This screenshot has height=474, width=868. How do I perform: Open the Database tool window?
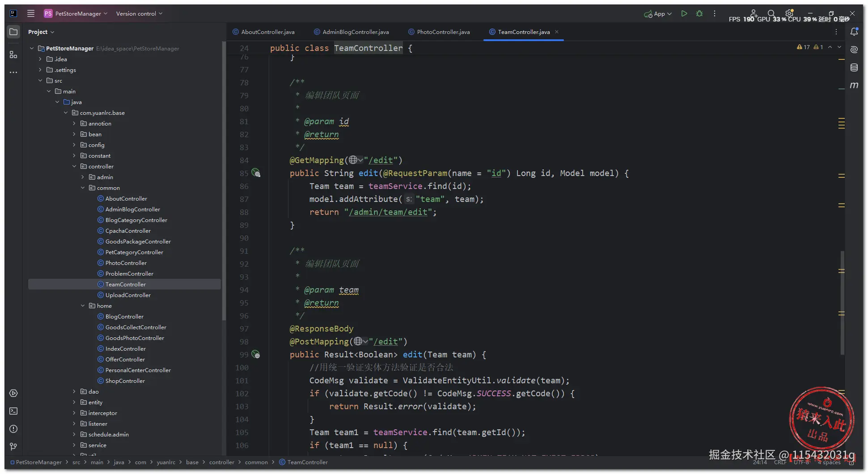coord(854,67)
